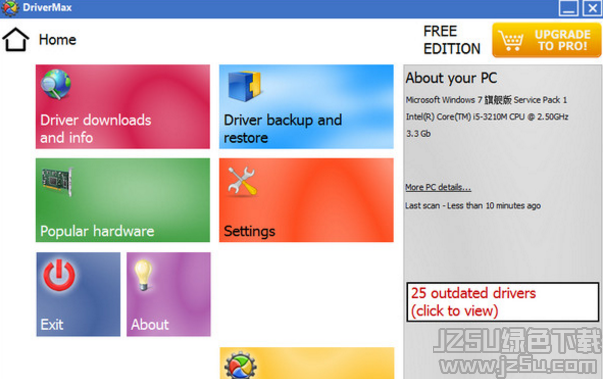View the 25 outdated drivers box
Viewport: 603px width, 379px height.
point(503,302)
